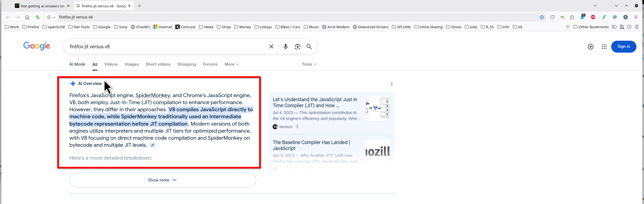Click the Google search input field
644x204 pixels.
167,47
